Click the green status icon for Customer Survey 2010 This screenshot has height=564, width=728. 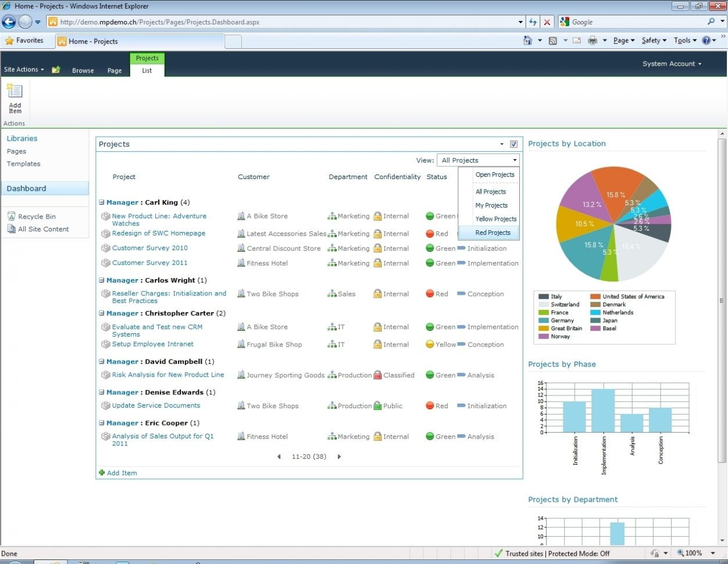point(429,248)
